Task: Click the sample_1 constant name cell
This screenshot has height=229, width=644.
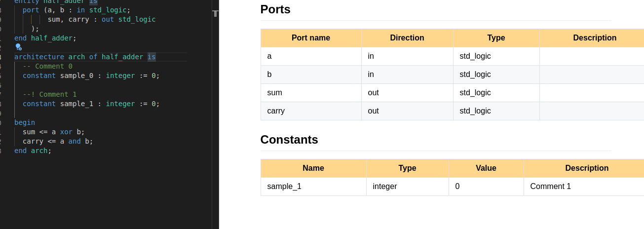Action: [284, 187]
